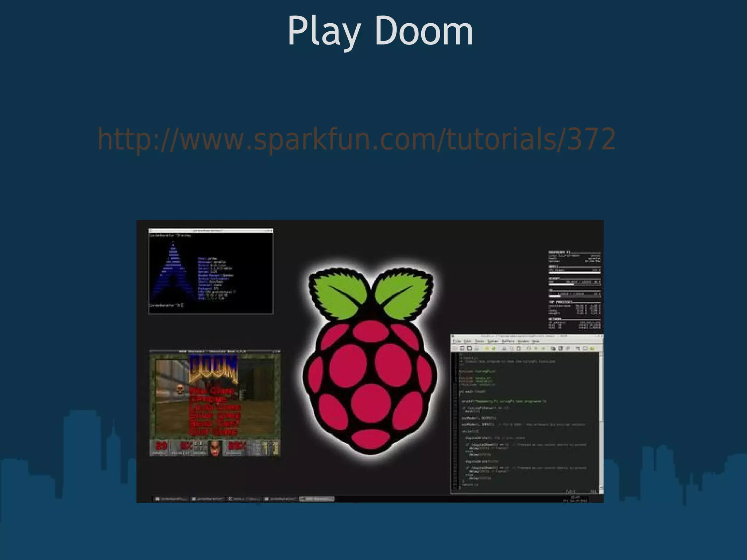Image resolution: width=747 pixels, height=560 pixels.
Task: Select the highlighted Doom taskbar entry
Action: click(x=316, y=499)
